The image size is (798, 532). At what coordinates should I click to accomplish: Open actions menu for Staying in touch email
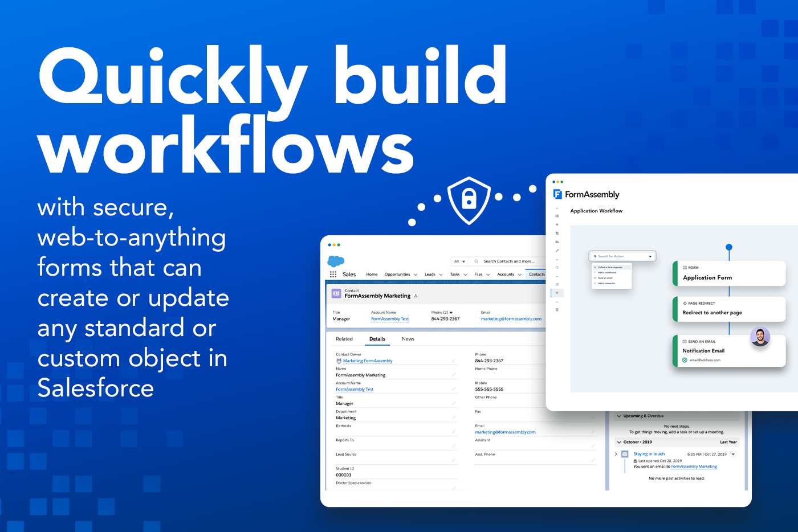tap(733, 454)
